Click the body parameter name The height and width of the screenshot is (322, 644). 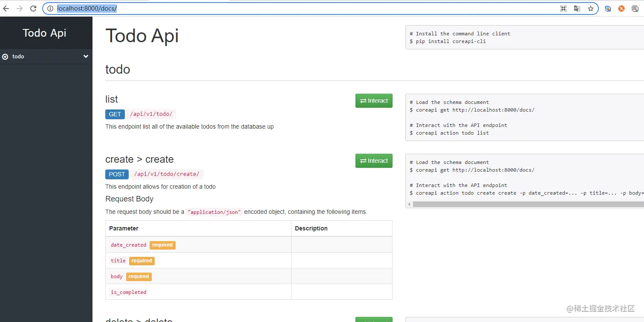[x=116, y=276]
